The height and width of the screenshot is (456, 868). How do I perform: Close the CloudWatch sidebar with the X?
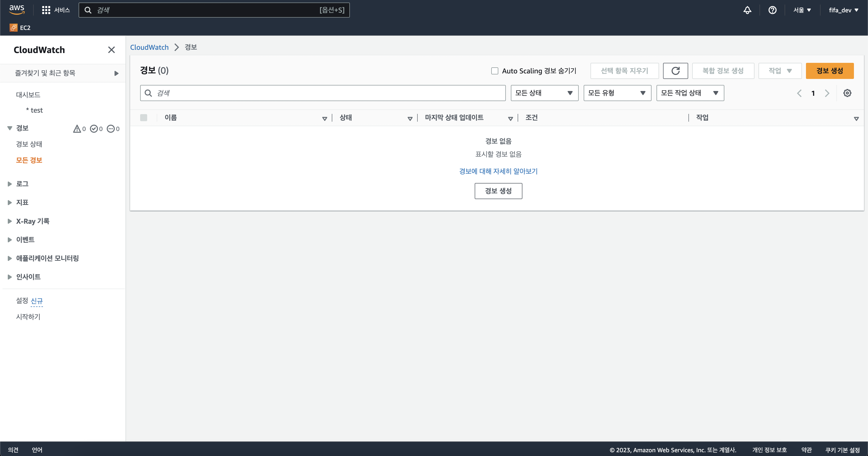click(x=111, y=50)
